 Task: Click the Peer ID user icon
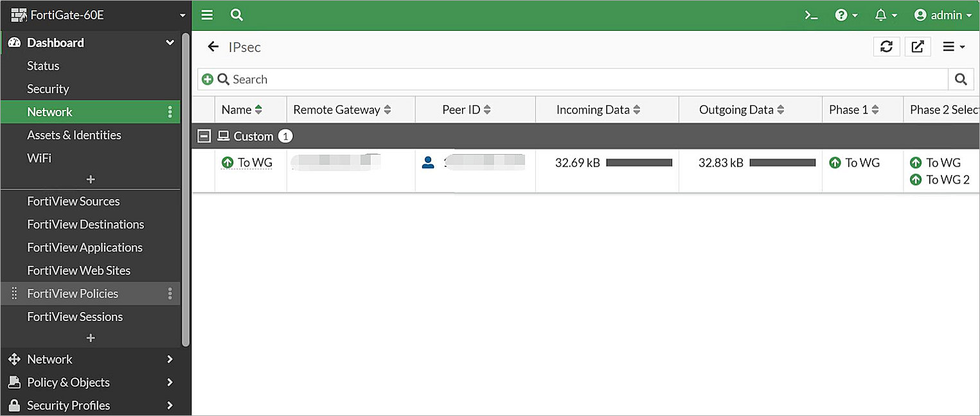click(x=428, y=162)
